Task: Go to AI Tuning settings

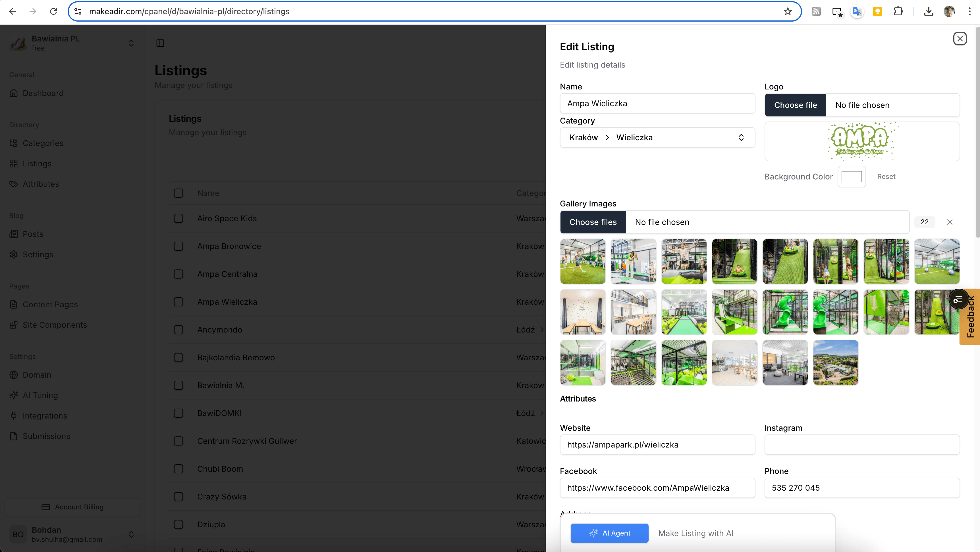Action: [x=40, y=395]
